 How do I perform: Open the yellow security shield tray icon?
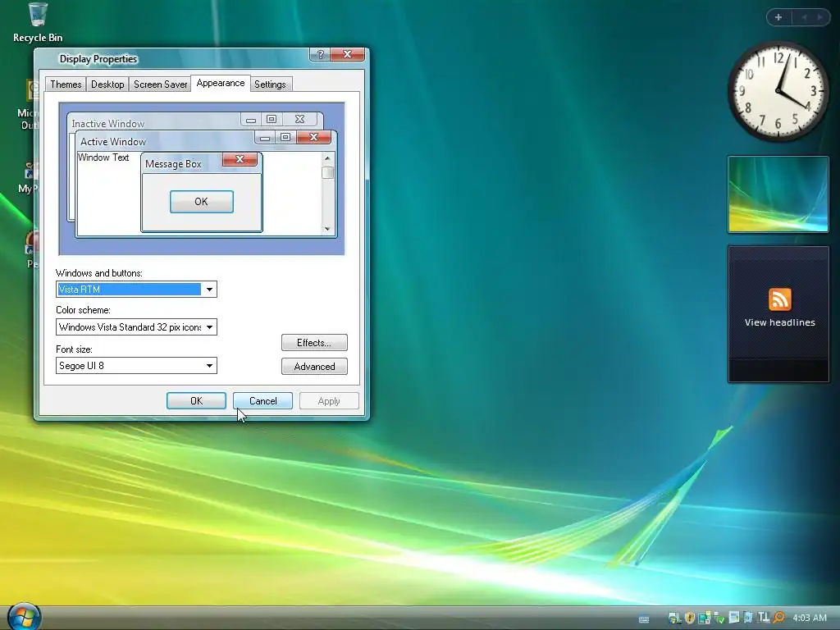[689, 618]
